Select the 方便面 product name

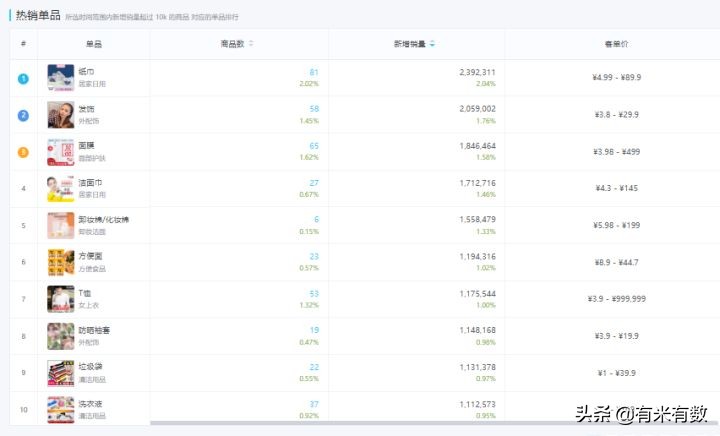pos(90,256)
